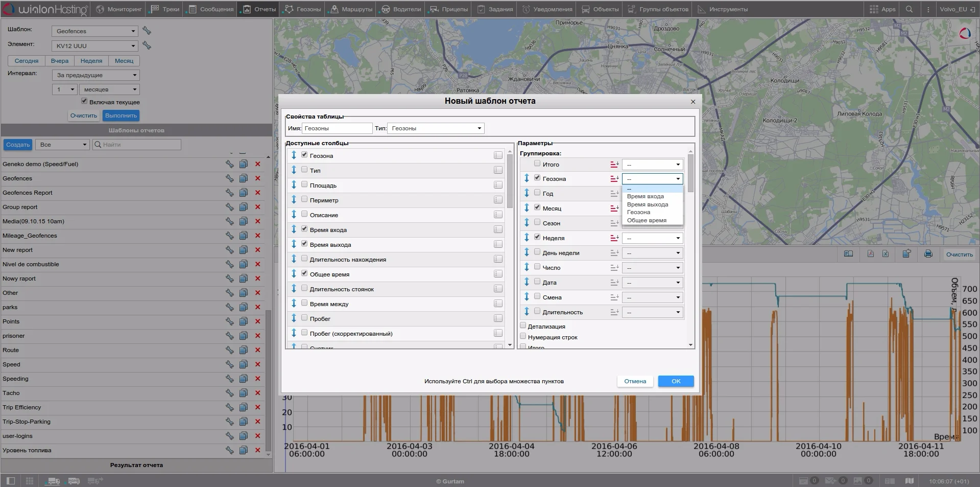Enable the Тип column checkbox
Viewport: 980px width, 487px height.
pyautogui.click(x=304, y=170)
